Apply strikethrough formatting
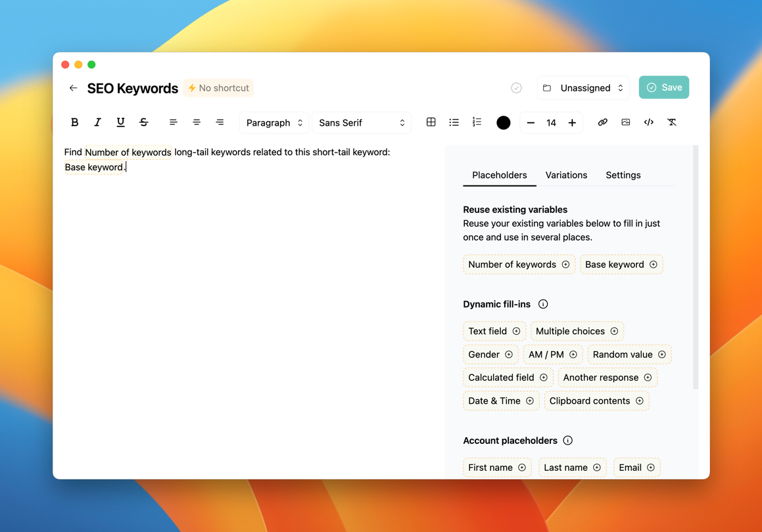This screenshot has height=532, width=762. tap(143, 122)
